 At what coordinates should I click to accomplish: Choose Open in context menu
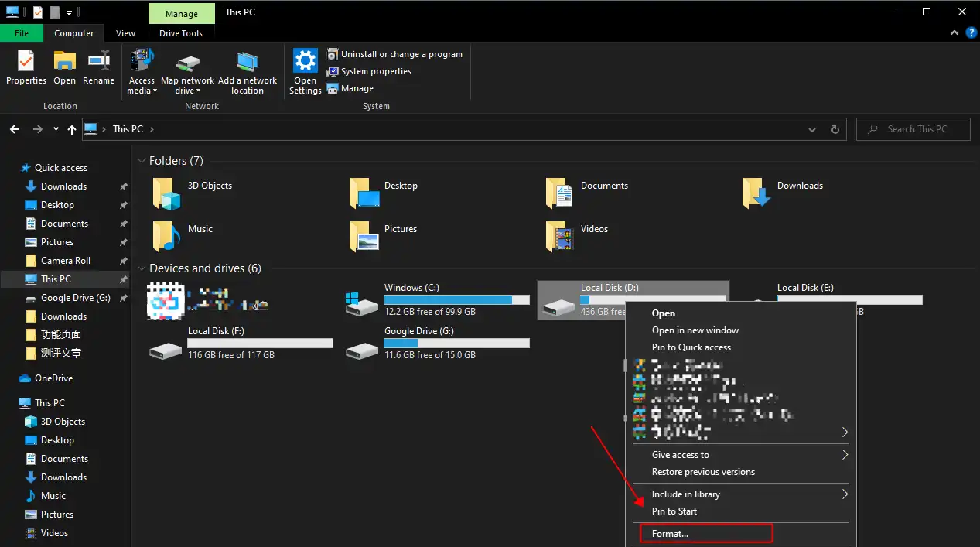coord(664,313)
